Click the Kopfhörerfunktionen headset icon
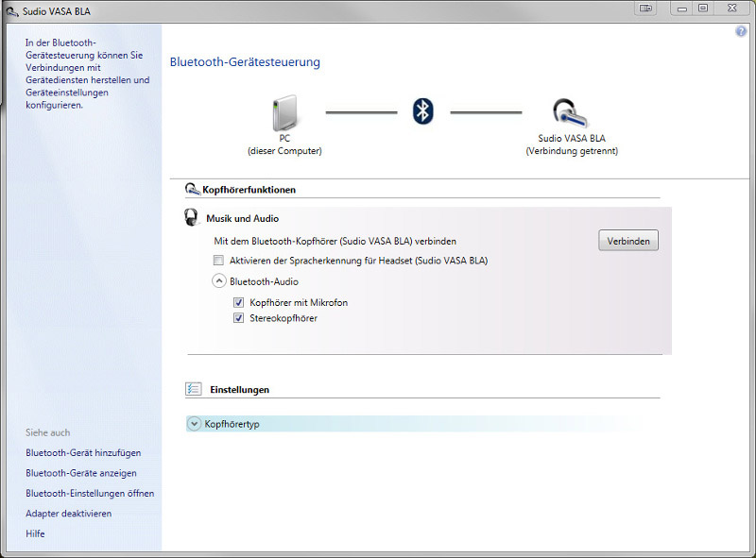Image resolution: width=756 pixels, height=558 pixels. 193,190
